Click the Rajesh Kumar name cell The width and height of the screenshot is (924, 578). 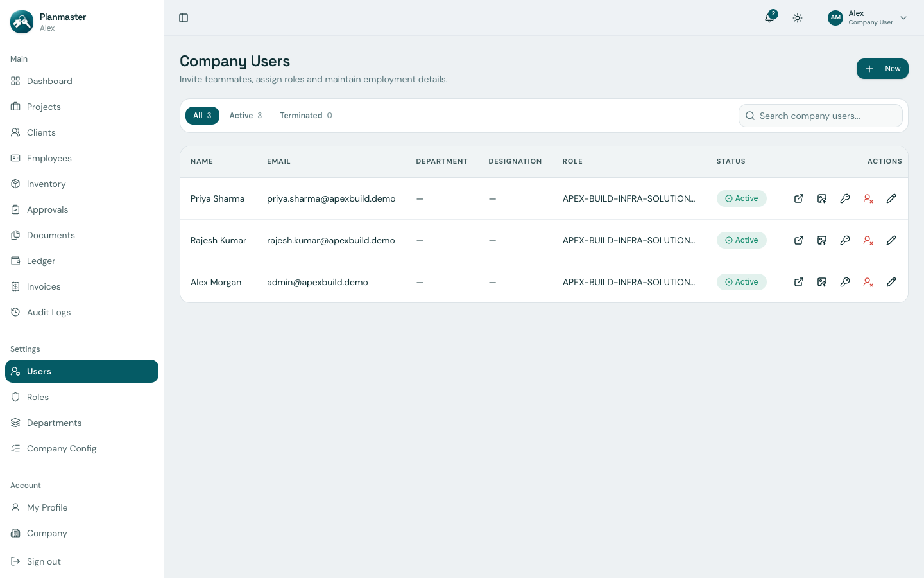[x=218, y=240]
